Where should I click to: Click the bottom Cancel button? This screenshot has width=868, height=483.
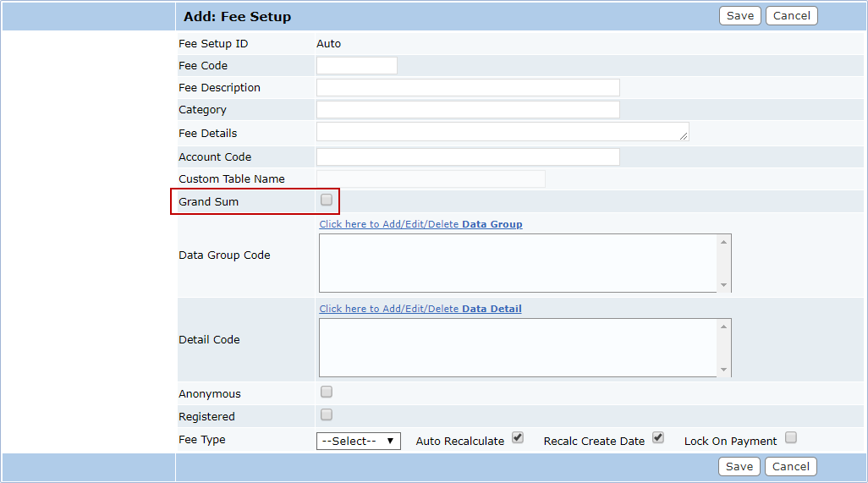[x=791, y=467]
